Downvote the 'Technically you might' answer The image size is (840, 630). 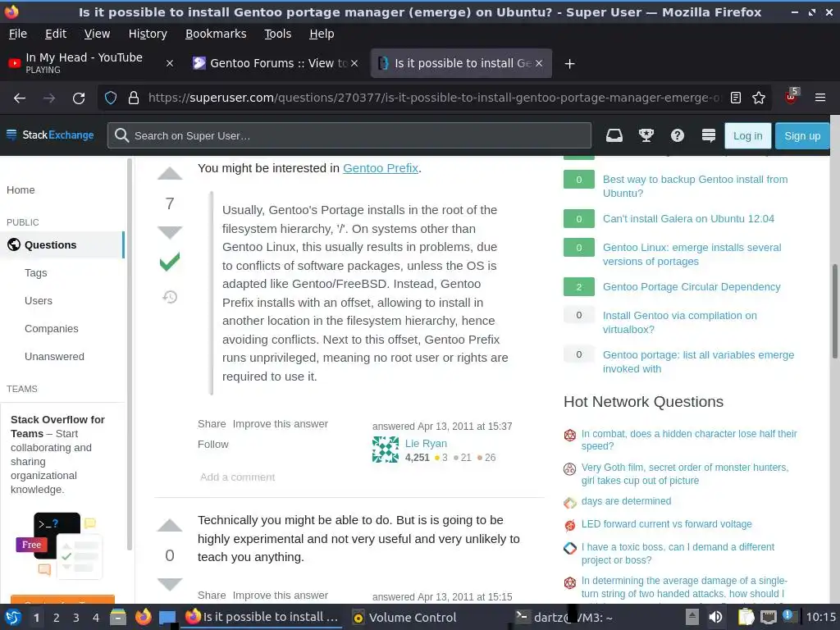coord(170,584)
